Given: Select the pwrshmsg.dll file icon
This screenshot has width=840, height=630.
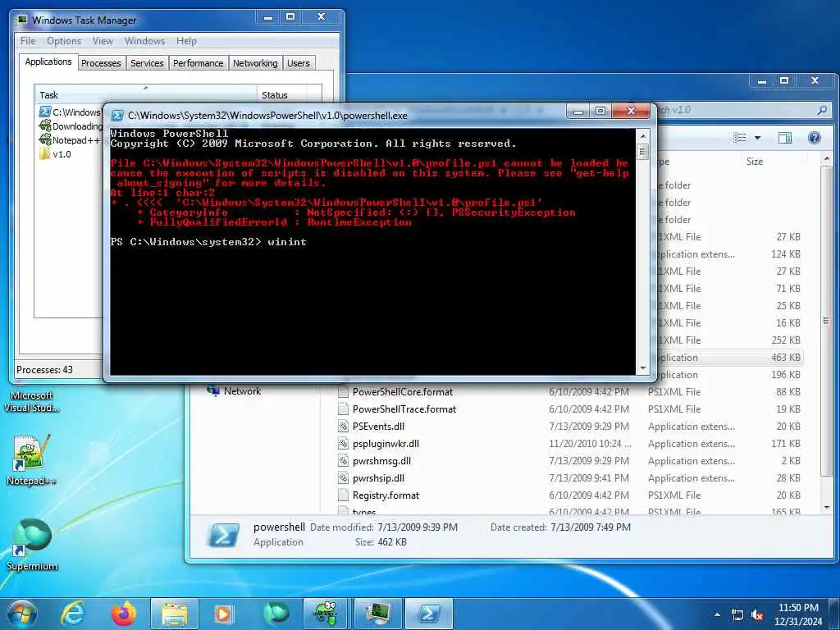Looking at the screenshot, I should coord(344,460).
